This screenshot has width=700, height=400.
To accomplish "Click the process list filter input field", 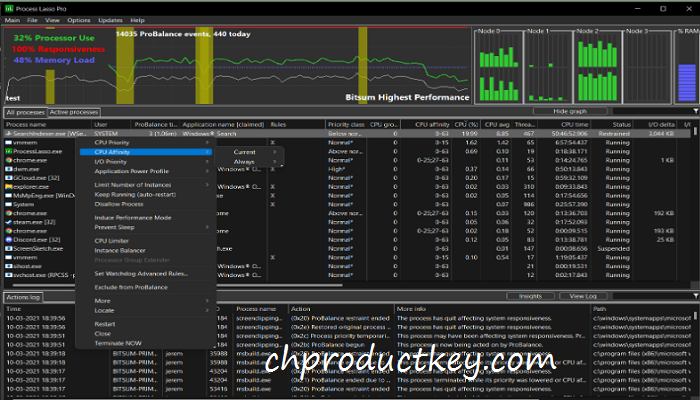I will point(652,111).
